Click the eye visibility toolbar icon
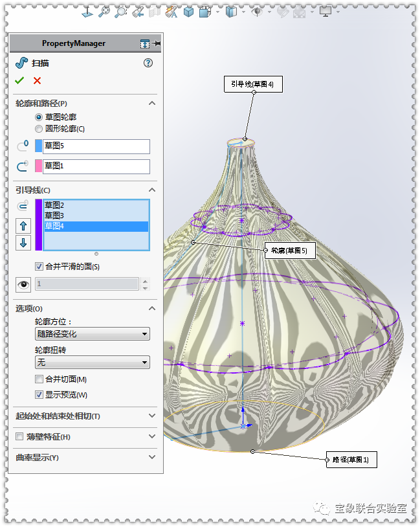 coord(257,12)
